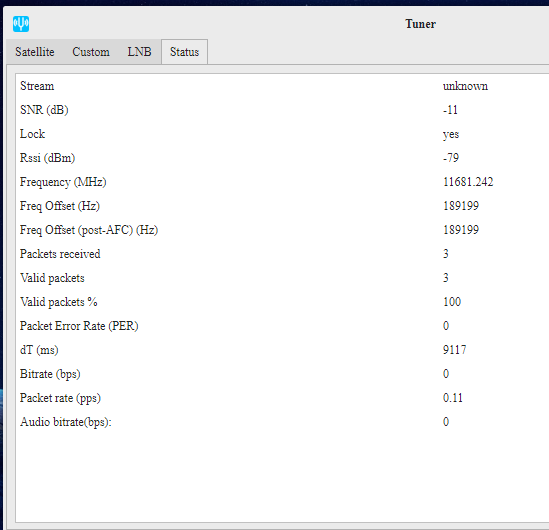The height and width of the screenshot is (530, 549).
Task: Click the SNR (dB) value -11
Action: pyautogui.click(x=450, y=110)
